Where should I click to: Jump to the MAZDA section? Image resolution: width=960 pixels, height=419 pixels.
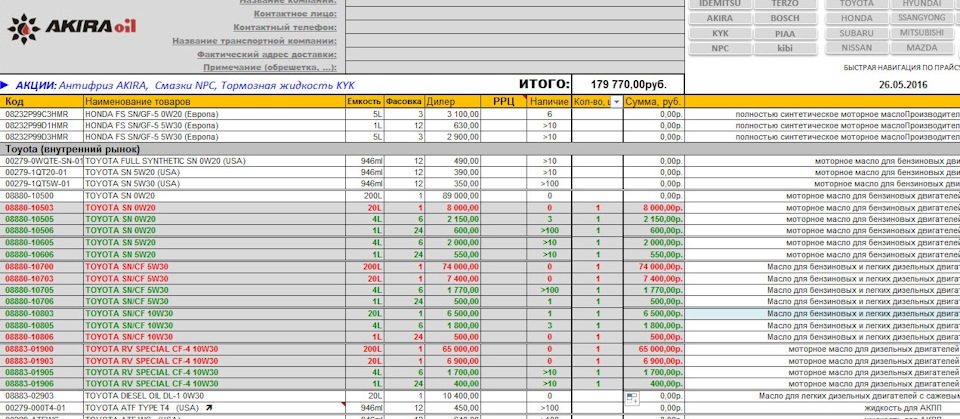(x=921, y=47)
